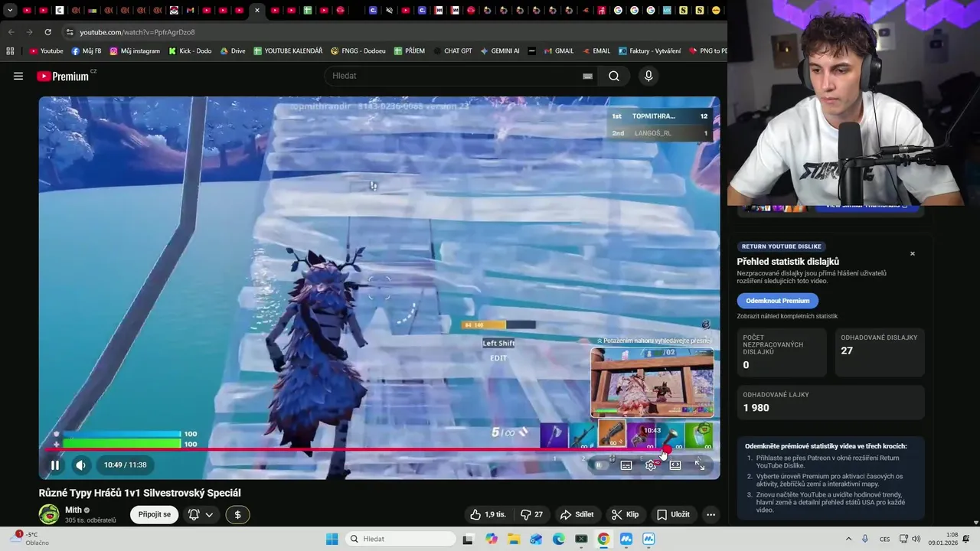Image resolution: width=980 pixels, height=551 pixels.
Task: Save the video with the Uložit button
Action: tap(673, 514)
